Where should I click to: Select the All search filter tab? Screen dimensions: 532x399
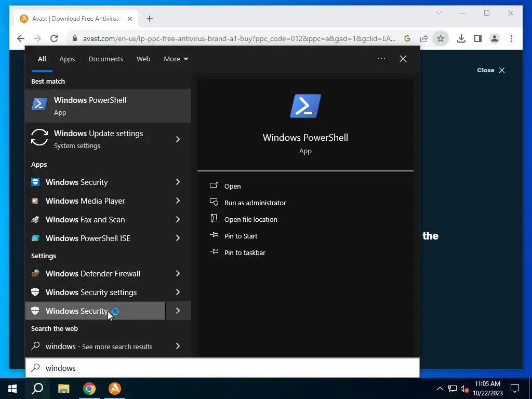click(42, 59)
